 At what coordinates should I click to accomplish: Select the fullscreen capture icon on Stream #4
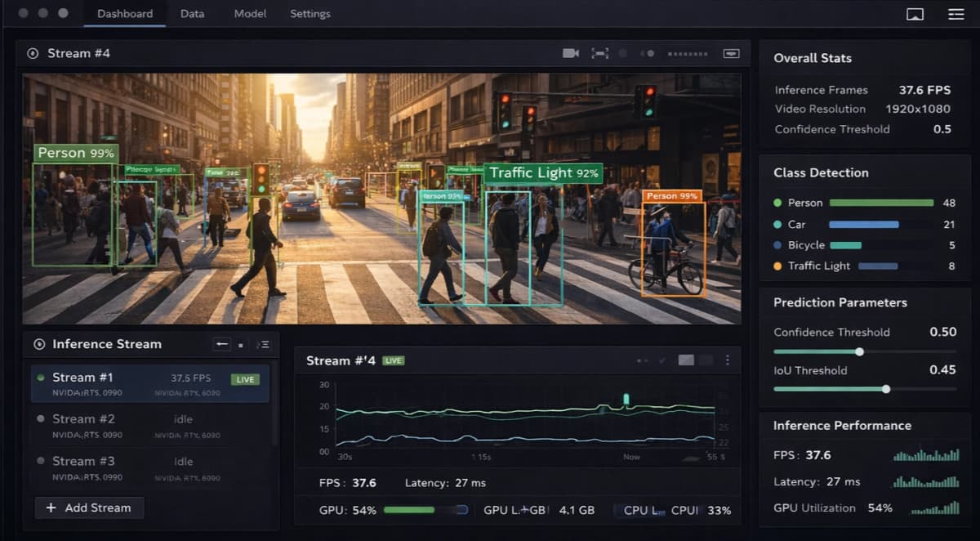point(600,52)
